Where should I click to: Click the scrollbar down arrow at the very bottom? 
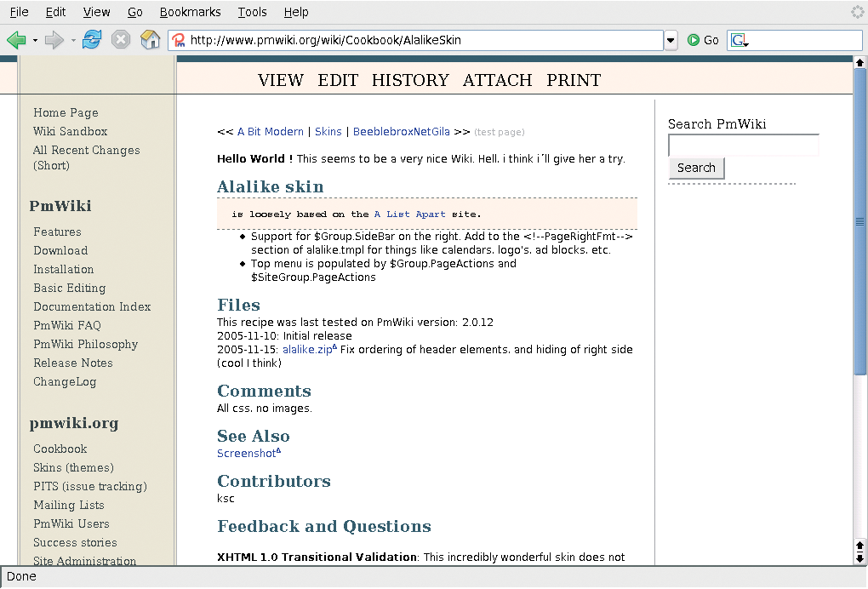tap(859, 558)
